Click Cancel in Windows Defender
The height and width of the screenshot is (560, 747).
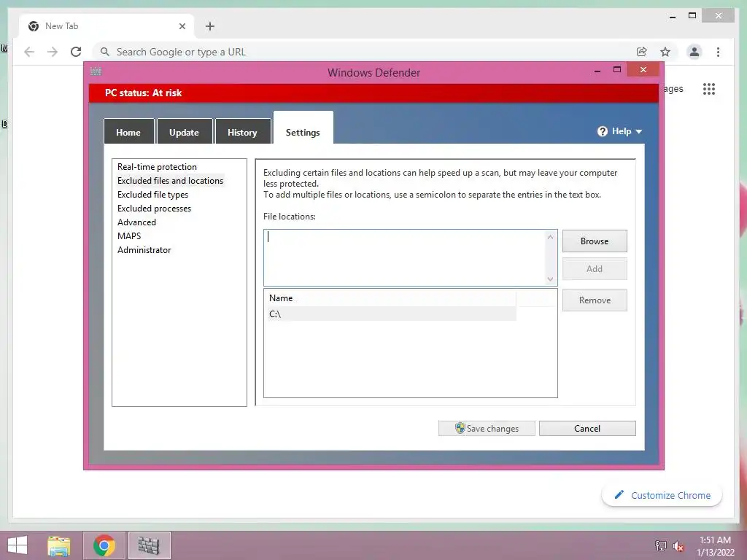point(587,428)
